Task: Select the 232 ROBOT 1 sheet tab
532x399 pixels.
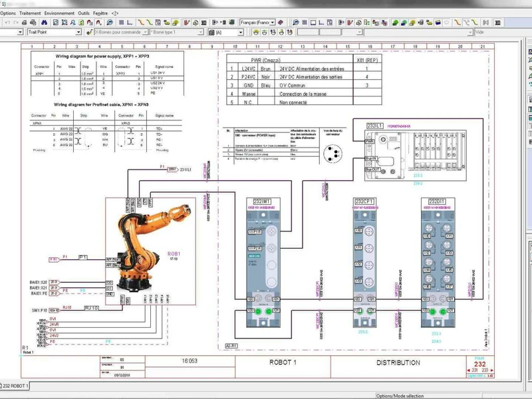Action: (x=15, y=386)
